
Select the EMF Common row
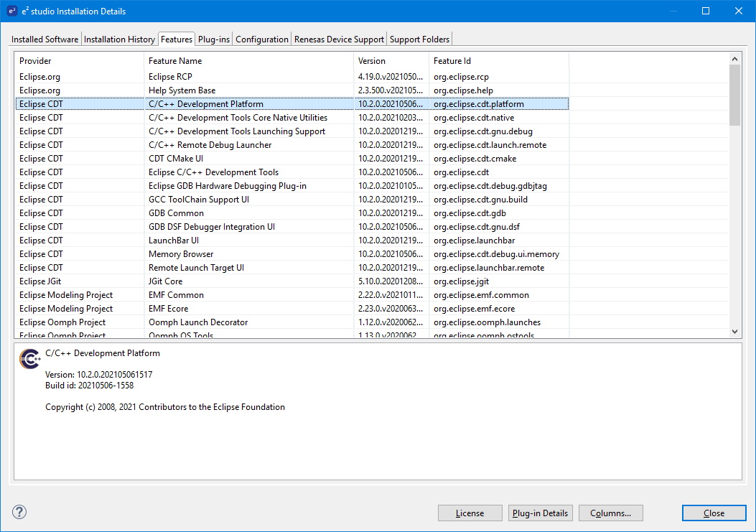(x=291, y=294)
